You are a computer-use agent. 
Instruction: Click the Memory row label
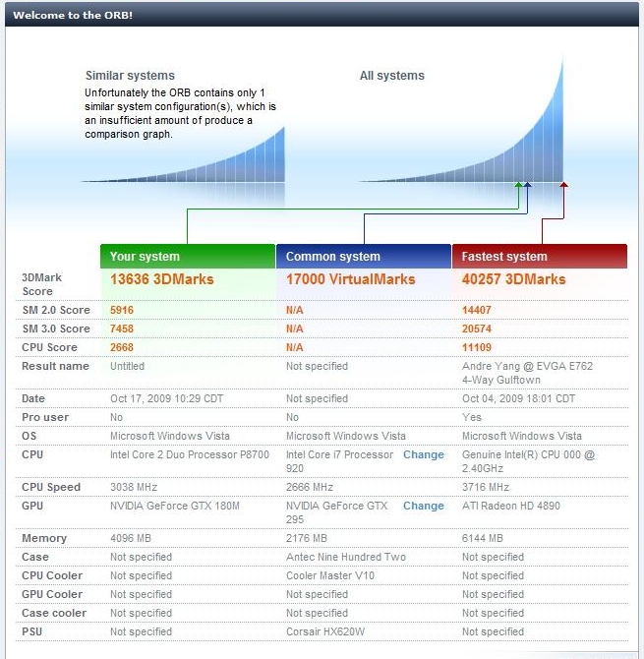(x=44, y=538)
